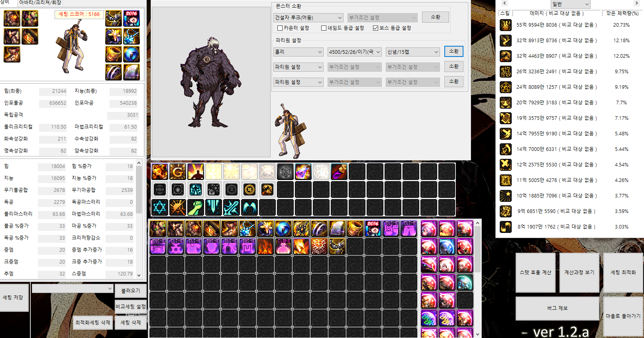Click the equipped blue orb magic stone

(x=132, y=54)
